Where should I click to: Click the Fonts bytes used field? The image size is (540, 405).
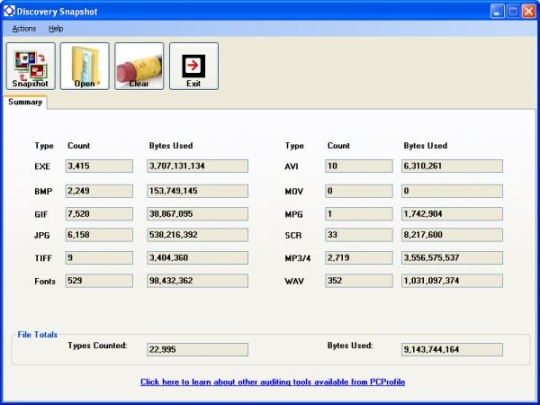197,281
